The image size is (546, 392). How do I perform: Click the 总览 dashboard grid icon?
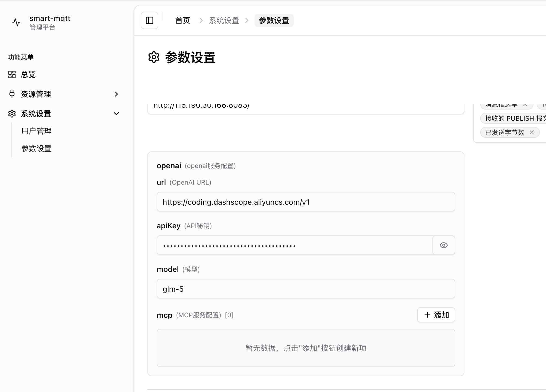coord(12,74)
